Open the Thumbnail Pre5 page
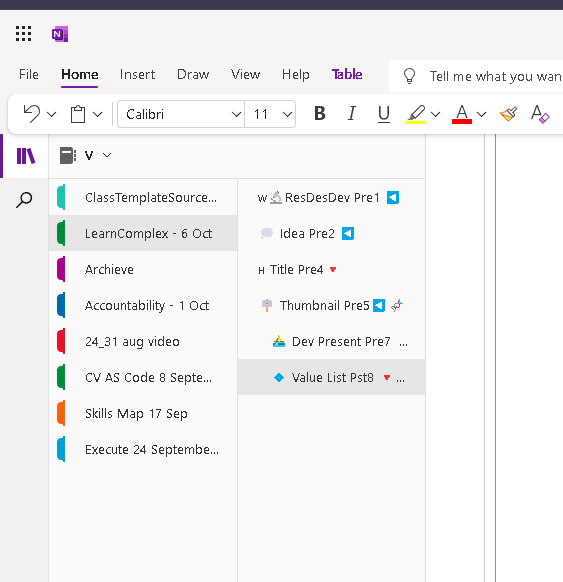The height and width of the screenshot is (582, 563). tap(331, 305)
